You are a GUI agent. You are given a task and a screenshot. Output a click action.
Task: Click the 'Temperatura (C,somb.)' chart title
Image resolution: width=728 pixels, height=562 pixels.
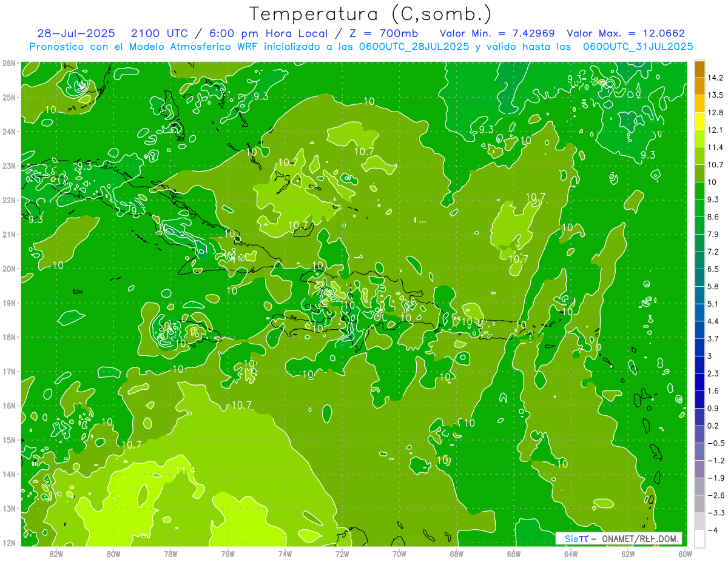(x=371, y=14)
